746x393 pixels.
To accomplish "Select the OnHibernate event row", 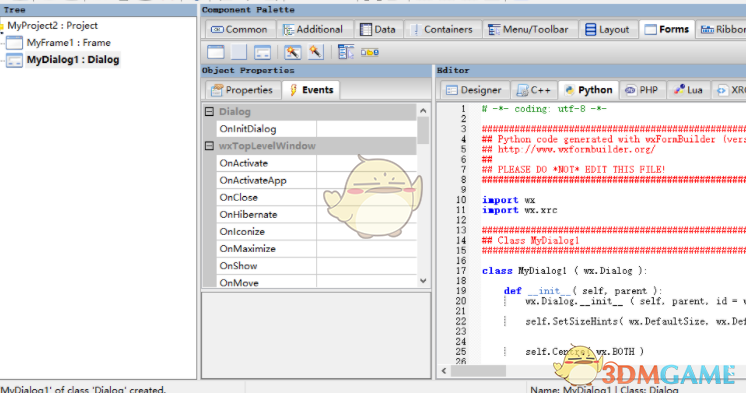I will [316, 214].
